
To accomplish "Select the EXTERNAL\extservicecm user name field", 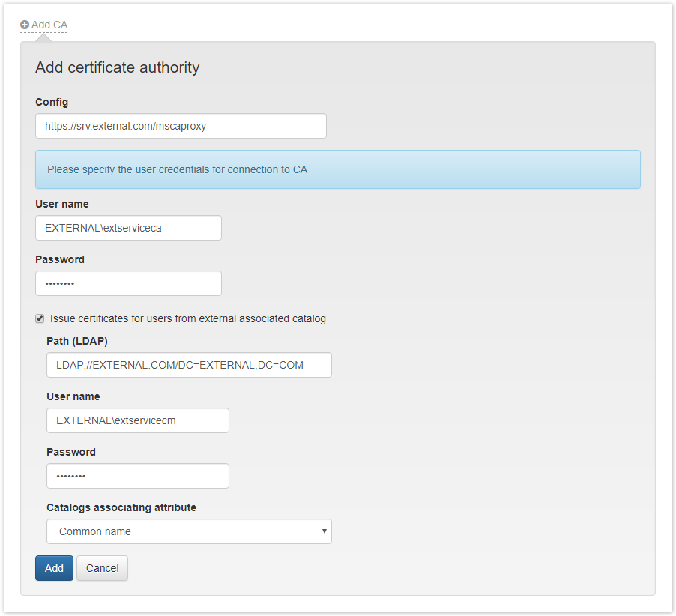I will tap(137, 420).
